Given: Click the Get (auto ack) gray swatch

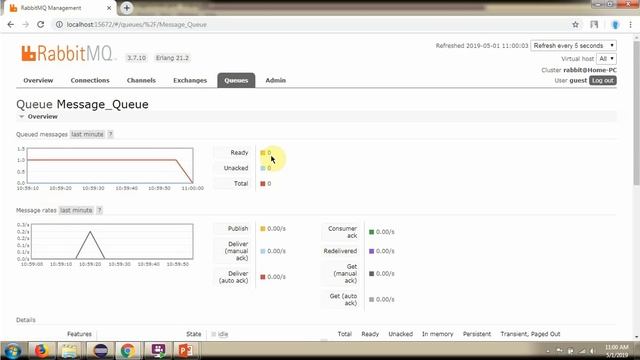Looking at the screenshot, I should [371, 299].
